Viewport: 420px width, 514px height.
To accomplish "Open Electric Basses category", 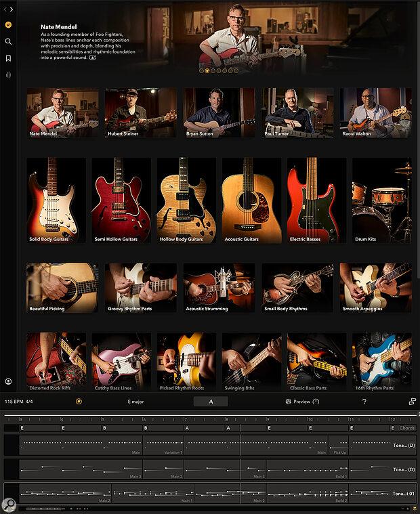I will tap(317, 200).
